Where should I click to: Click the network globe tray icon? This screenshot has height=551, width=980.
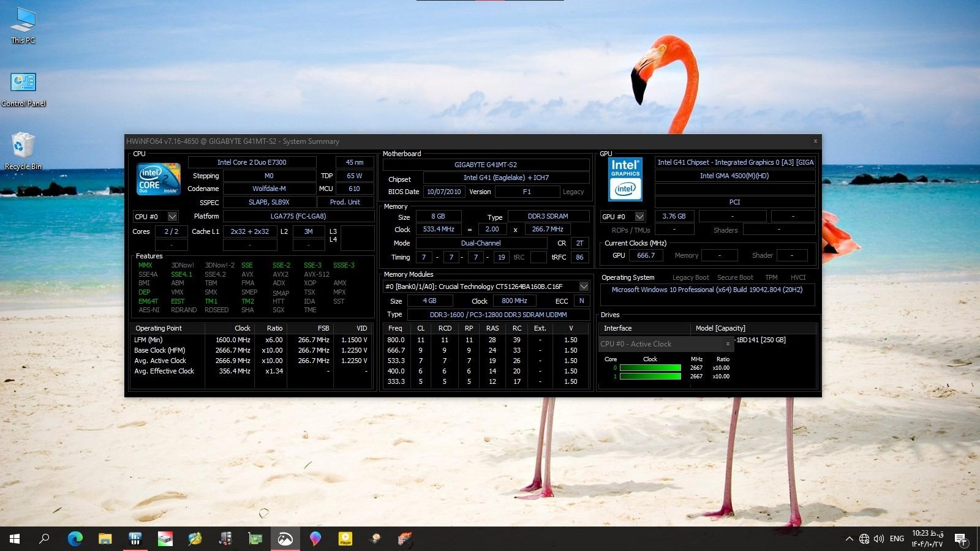click(x=864, y=539)
